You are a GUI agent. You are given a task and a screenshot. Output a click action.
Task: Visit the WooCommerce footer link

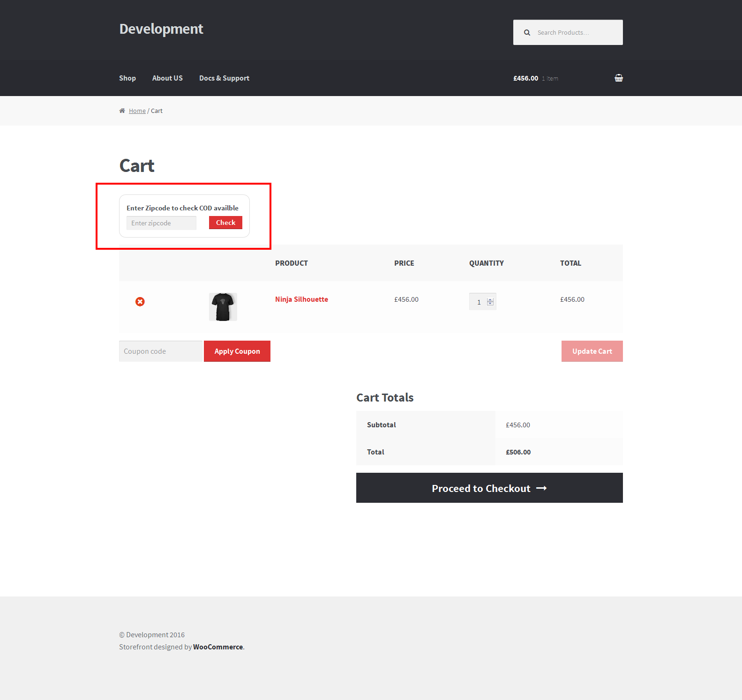218,647
